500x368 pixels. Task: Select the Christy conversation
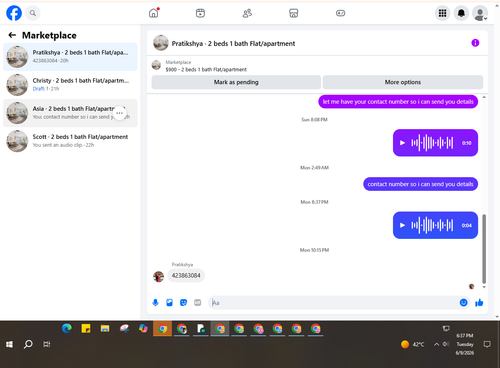[70, 85]
